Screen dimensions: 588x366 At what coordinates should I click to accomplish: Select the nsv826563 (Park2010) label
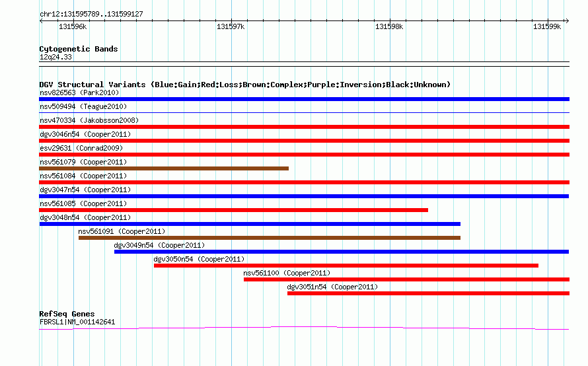tap(79, 92)
